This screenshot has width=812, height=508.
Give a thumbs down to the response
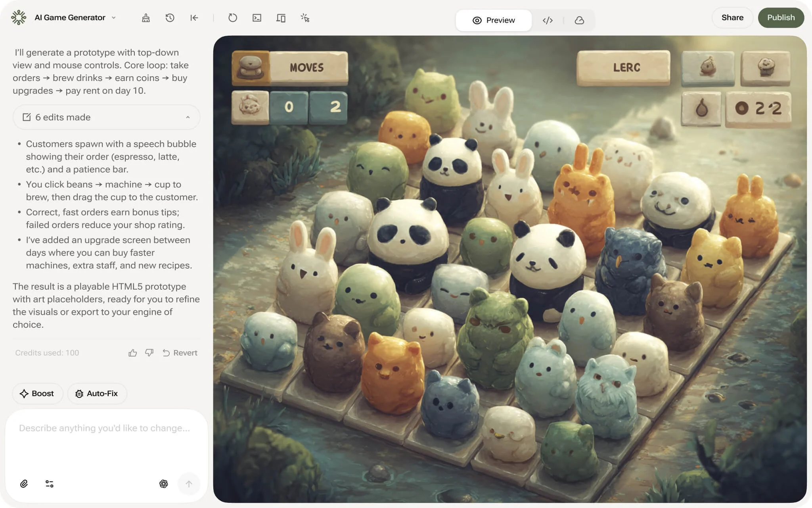click(x=149, y=353)
